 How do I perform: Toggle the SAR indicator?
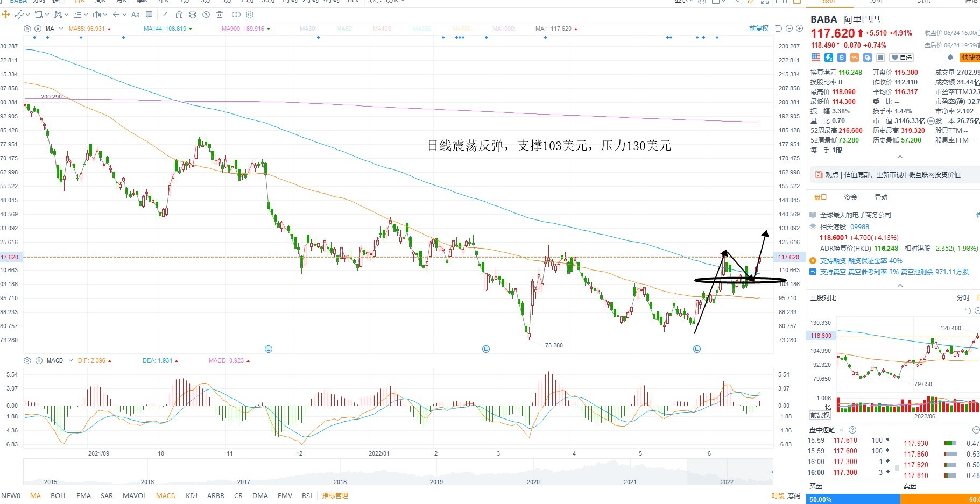[x=107, y=495]
